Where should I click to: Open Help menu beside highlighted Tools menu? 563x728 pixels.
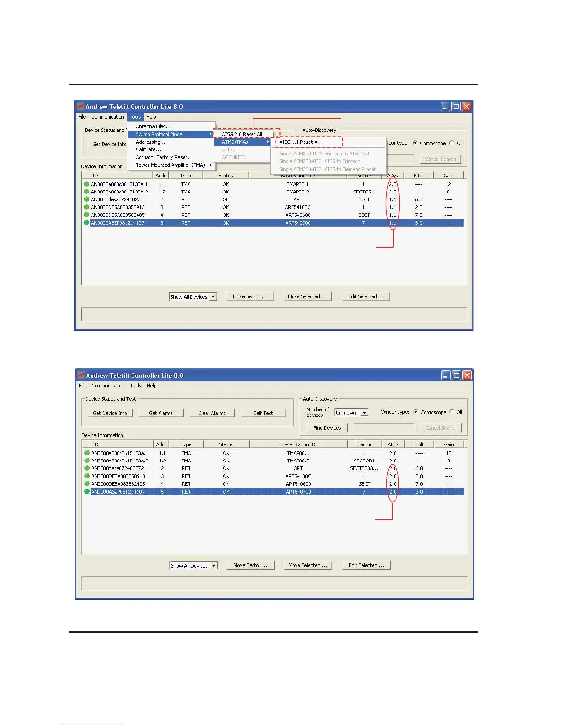pyautogui.click(x=151, y=117)
